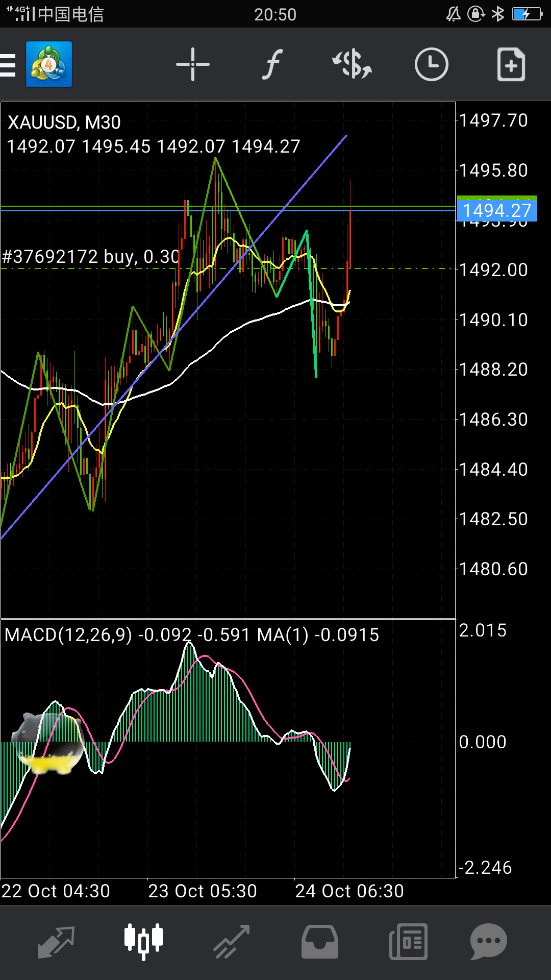Switch to the Chart candlestick tab

click(144, 942)
